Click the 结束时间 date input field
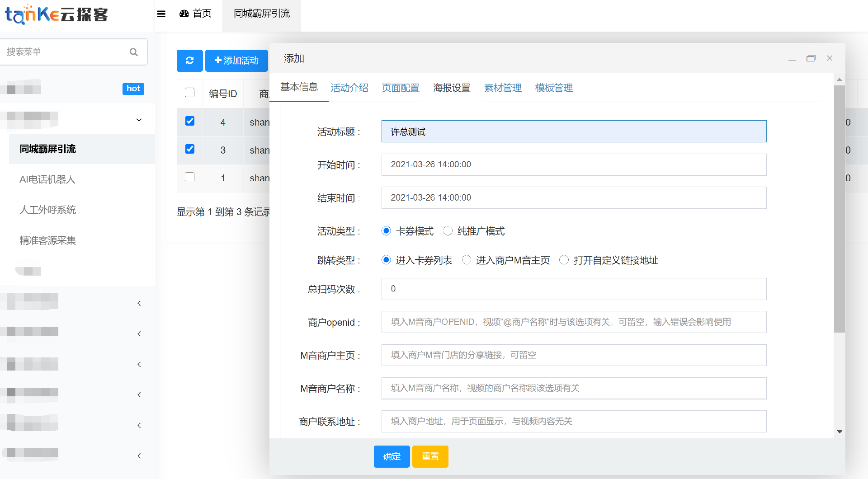 coord(574,197)
